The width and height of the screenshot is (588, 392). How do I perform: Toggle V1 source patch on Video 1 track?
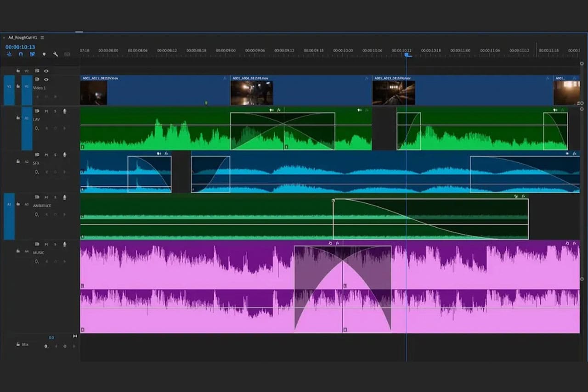9,91
